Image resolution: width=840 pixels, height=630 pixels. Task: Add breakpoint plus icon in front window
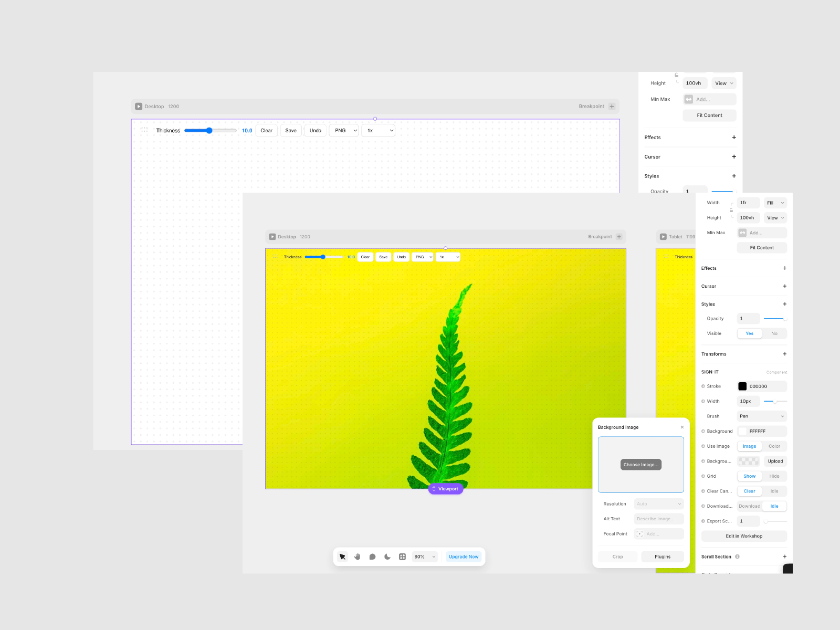(x=619, y=237)
